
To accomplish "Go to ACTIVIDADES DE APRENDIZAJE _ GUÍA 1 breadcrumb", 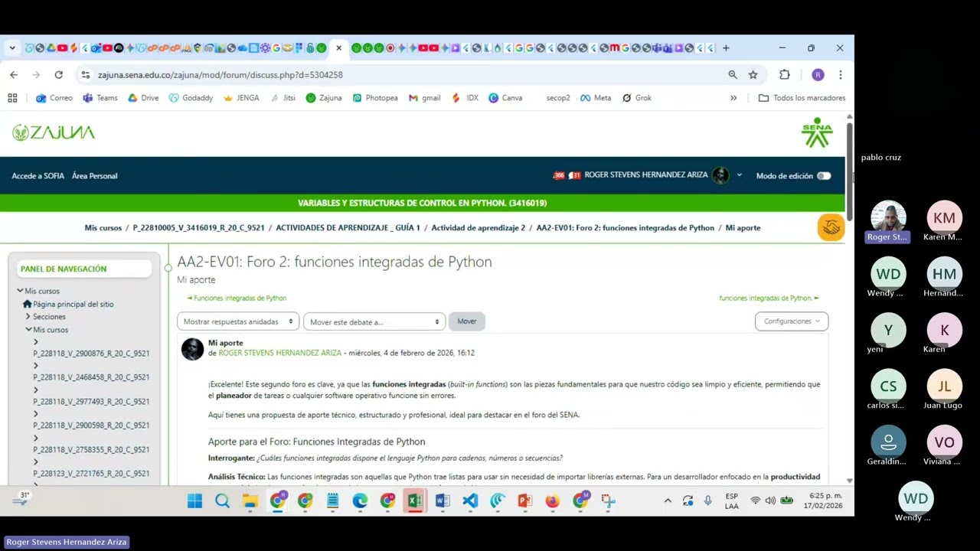I will [348, 228].
